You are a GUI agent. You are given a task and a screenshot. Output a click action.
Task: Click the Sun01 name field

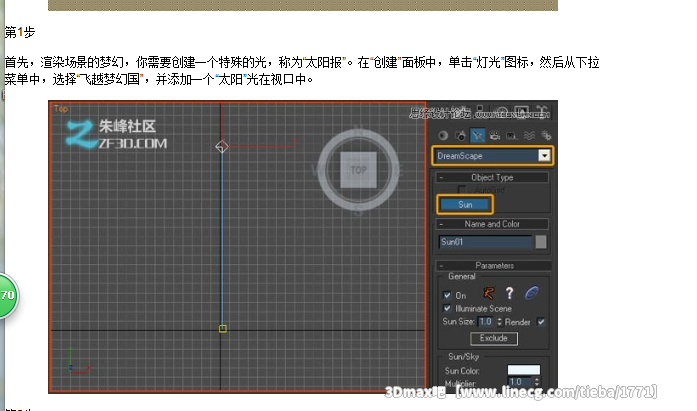[x=485, y=242]
